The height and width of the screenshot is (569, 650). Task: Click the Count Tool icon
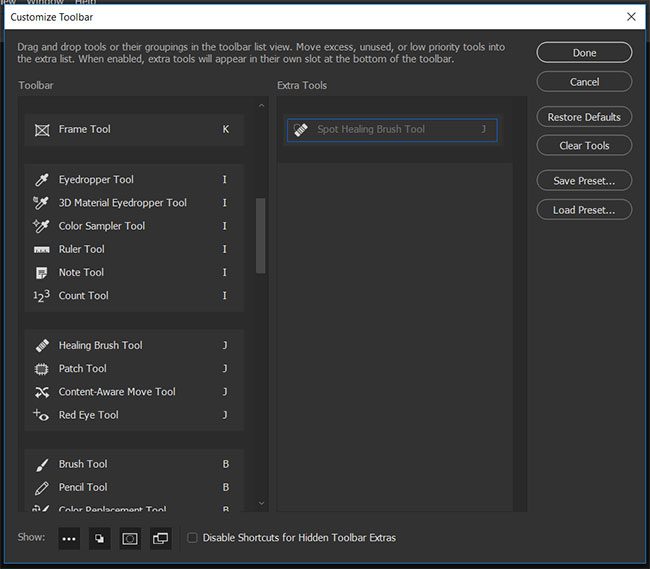pyautogui.click(x=42, y=296)
